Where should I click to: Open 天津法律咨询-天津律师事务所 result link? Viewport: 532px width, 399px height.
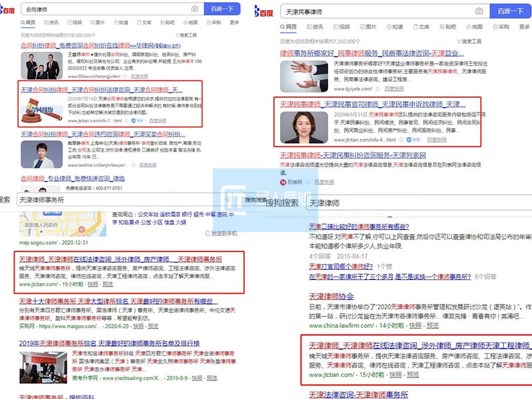click(x=358, y=394)
